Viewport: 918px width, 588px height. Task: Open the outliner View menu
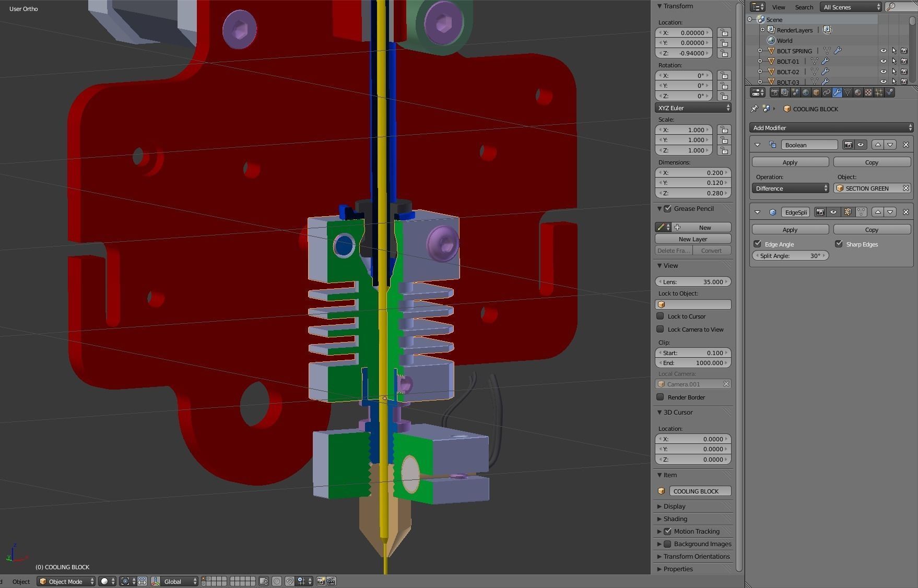pos(779,7)
